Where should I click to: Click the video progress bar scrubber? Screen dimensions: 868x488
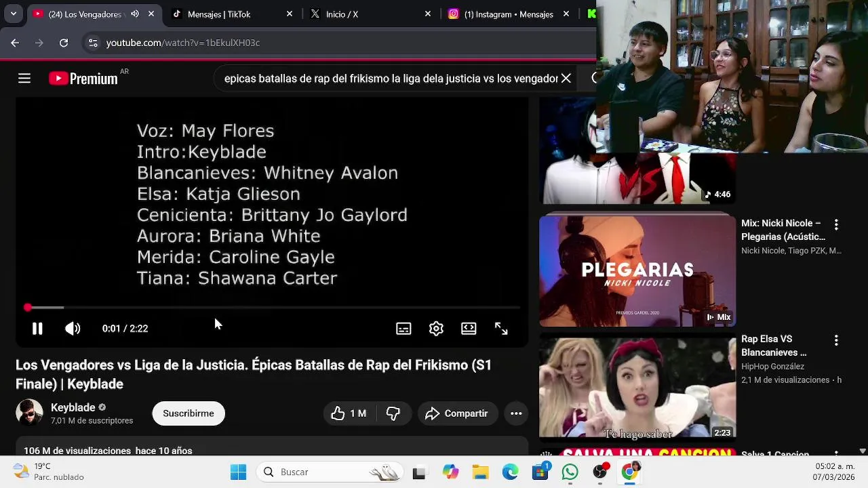coord(28,308)
